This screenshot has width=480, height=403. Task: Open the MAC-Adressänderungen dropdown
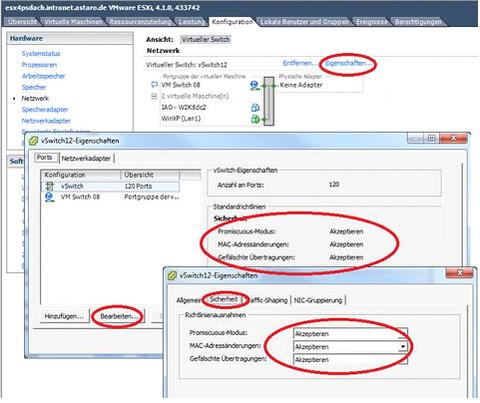[350, 347]
